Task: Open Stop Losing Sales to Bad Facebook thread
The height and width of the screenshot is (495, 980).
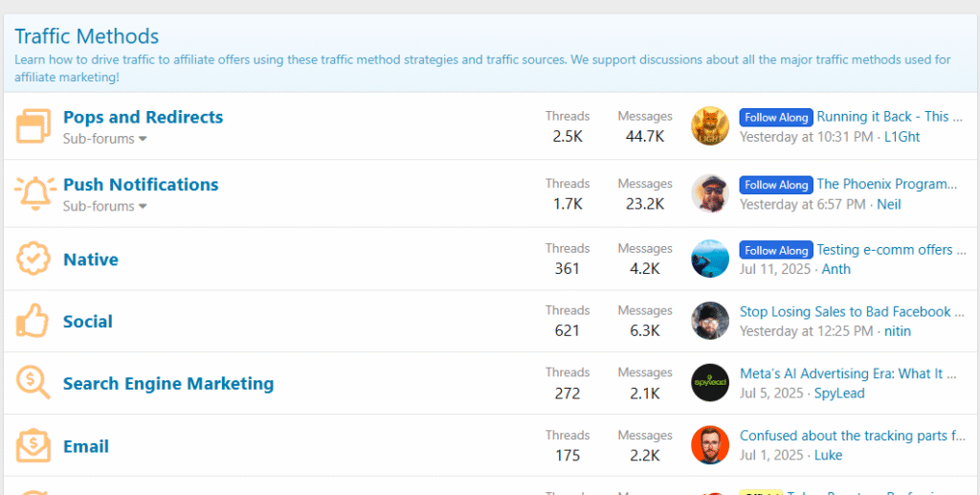Action: pyautogui.click(x=848, y=312)
